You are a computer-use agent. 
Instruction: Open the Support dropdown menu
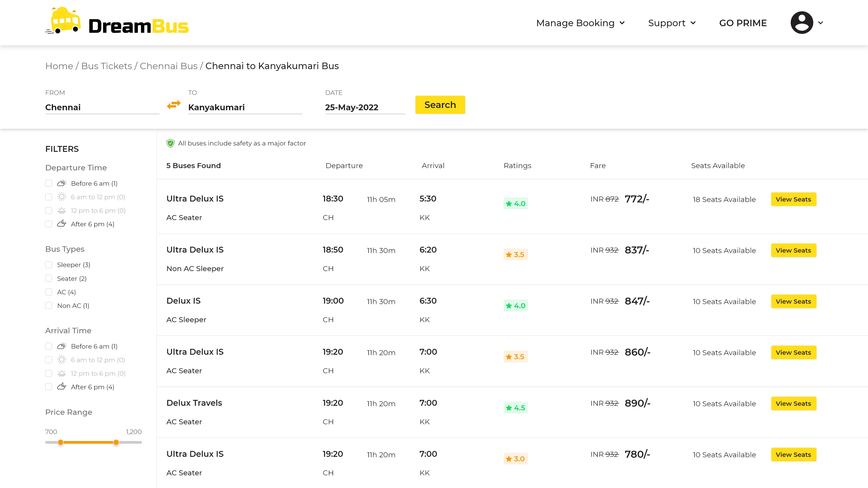coord(672,23)
